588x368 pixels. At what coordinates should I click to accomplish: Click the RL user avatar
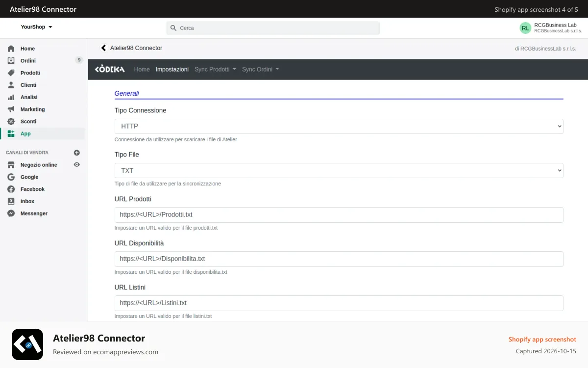coord(525,28)
